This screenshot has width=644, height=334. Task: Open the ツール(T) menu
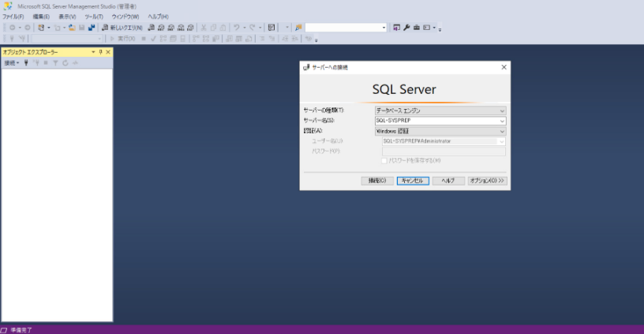tap(94, 17)
